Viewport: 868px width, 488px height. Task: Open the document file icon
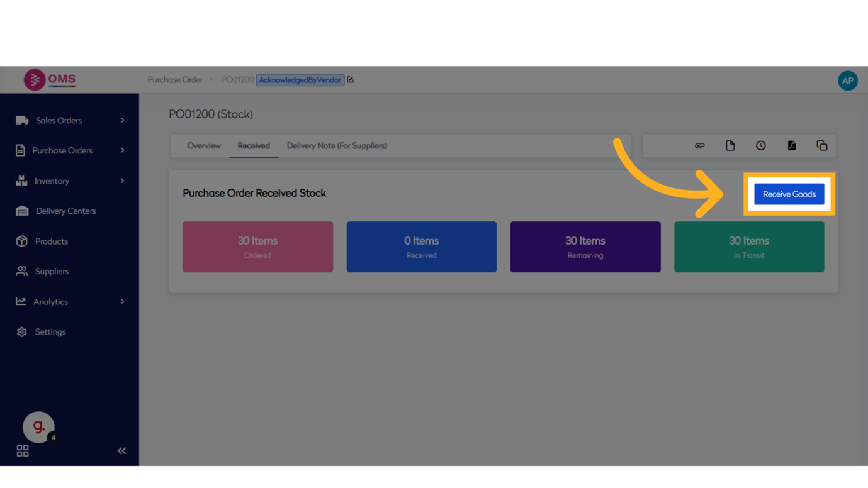730,146
